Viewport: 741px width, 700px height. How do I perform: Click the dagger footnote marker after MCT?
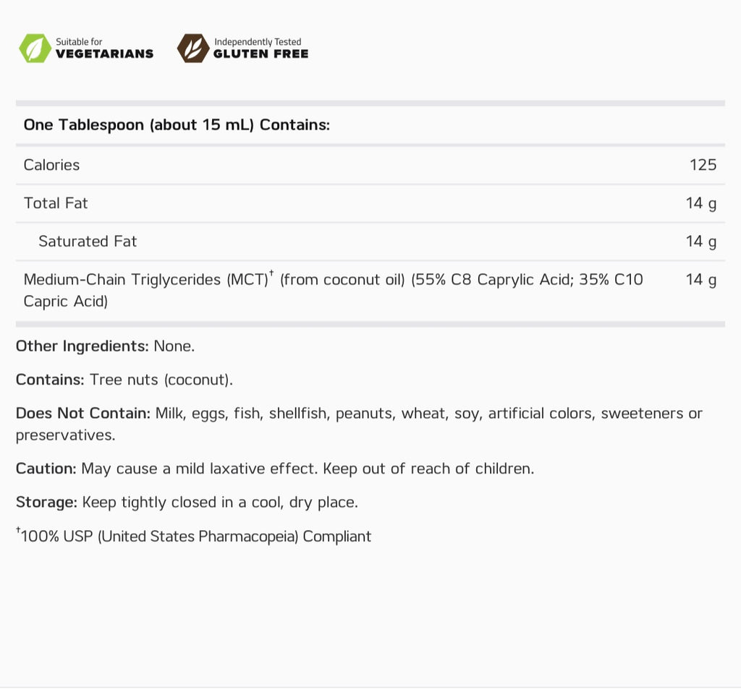click(x=272, y=273)
